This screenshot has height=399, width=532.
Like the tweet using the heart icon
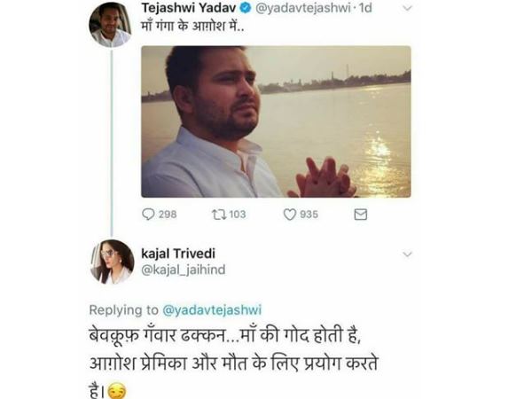pos(289,214)
